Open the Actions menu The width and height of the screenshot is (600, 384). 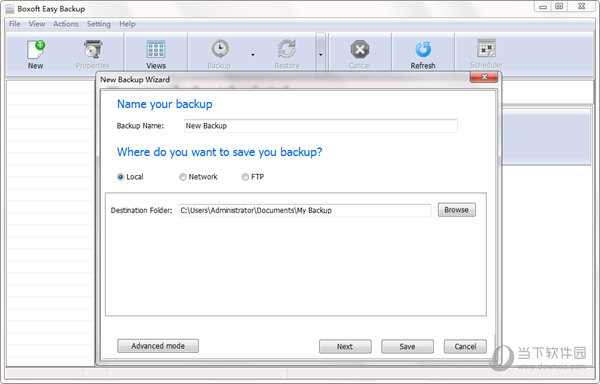coord(66,24)
